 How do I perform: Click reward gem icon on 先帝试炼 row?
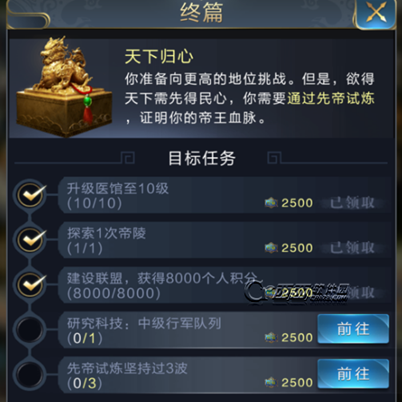pyautogui.click(x=271, y=382)
